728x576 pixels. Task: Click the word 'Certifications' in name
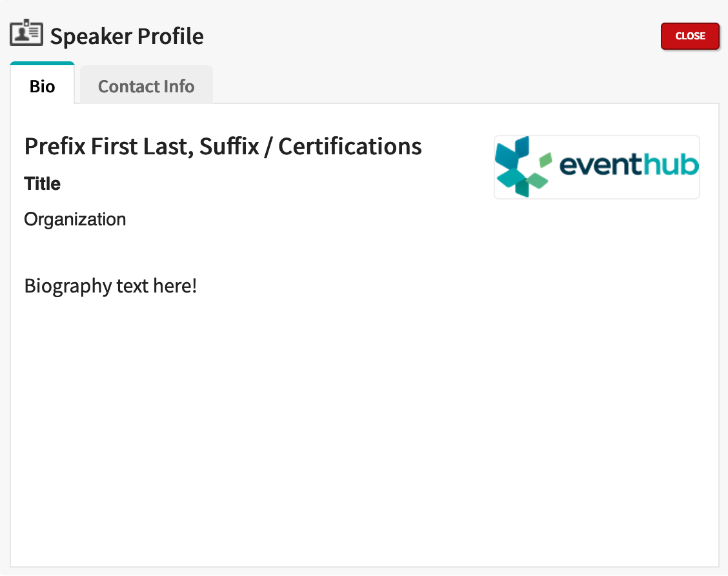point(350,147)
